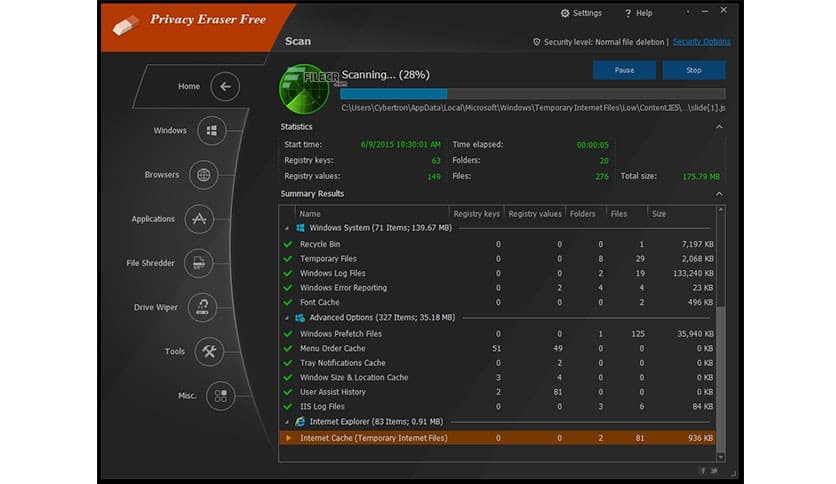Click the security level shield icon
The height and width of the screenshot is (484, 836).
tap(537, 42)
